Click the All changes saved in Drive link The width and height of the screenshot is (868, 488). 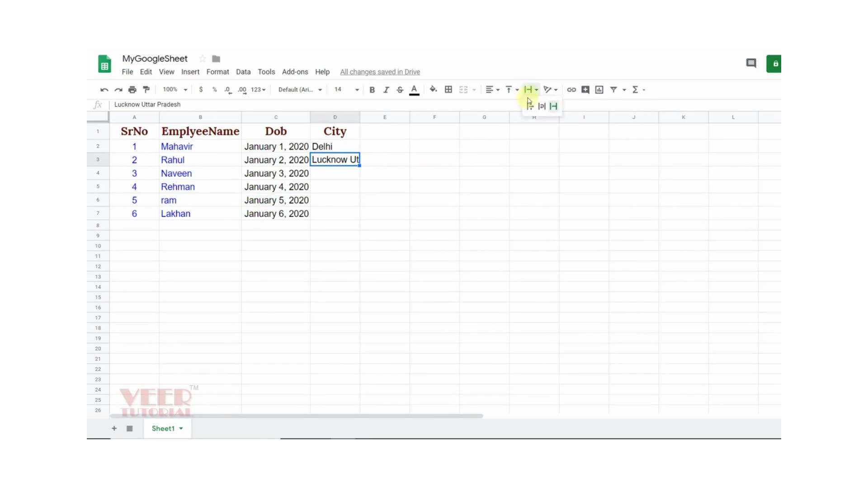(380, 71)
